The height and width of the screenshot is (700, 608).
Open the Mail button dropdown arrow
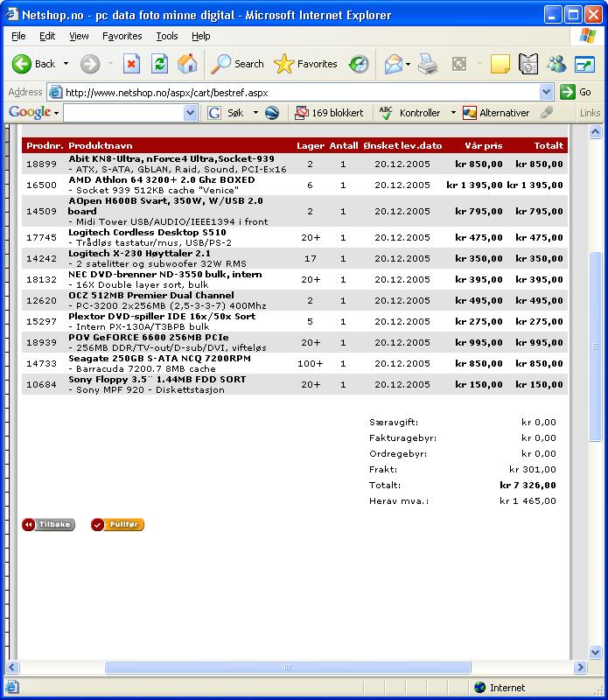coord(409,64)
